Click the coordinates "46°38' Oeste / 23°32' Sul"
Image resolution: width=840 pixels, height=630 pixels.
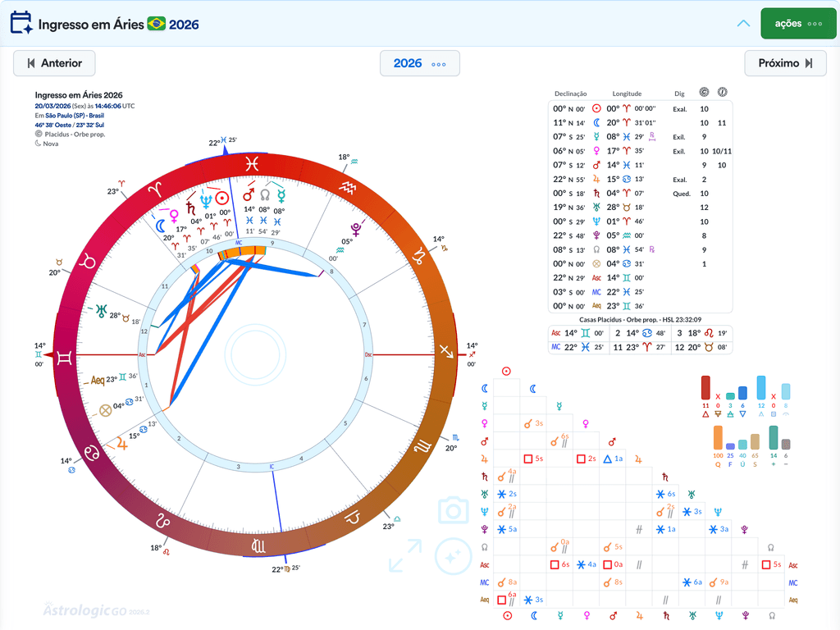(x=70, y=125)
